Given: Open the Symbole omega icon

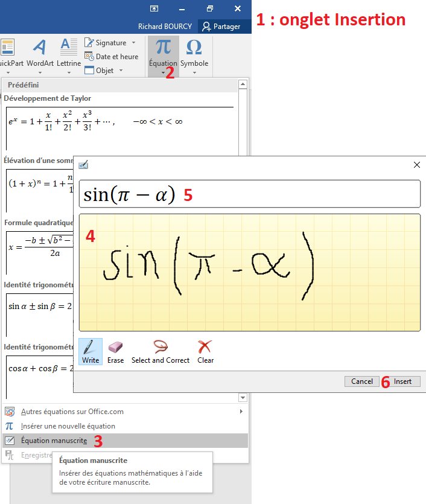Looking at the screenshot, I should 194,47.
